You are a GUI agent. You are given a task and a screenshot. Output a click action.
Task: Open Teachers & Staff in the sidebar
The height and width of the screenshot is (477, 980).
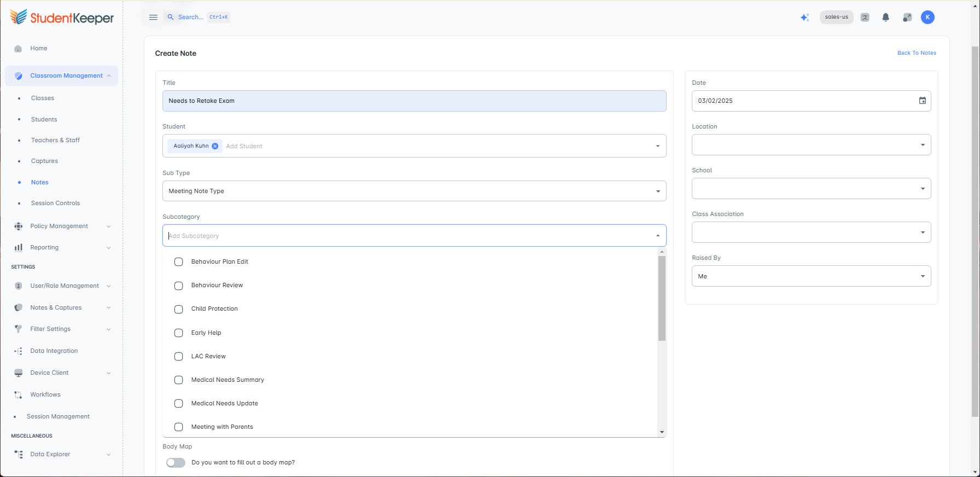coord(55,141)
